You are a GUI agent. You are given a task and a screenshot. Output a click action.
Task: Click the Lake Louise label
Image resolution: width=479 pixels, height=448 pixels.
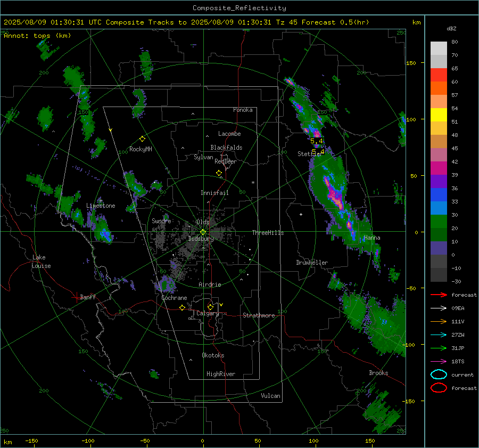tap(41, 262)
